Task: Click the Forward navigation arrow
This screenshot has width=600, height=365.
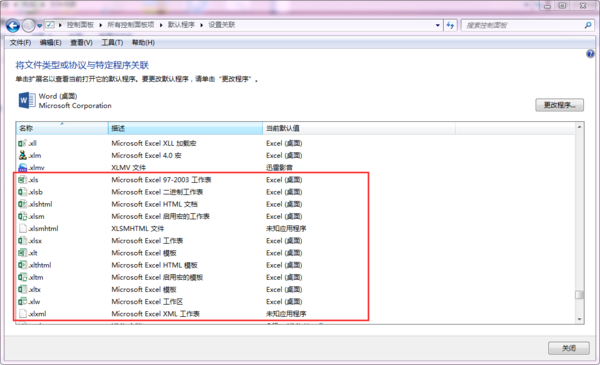Action: pos(28,26)
